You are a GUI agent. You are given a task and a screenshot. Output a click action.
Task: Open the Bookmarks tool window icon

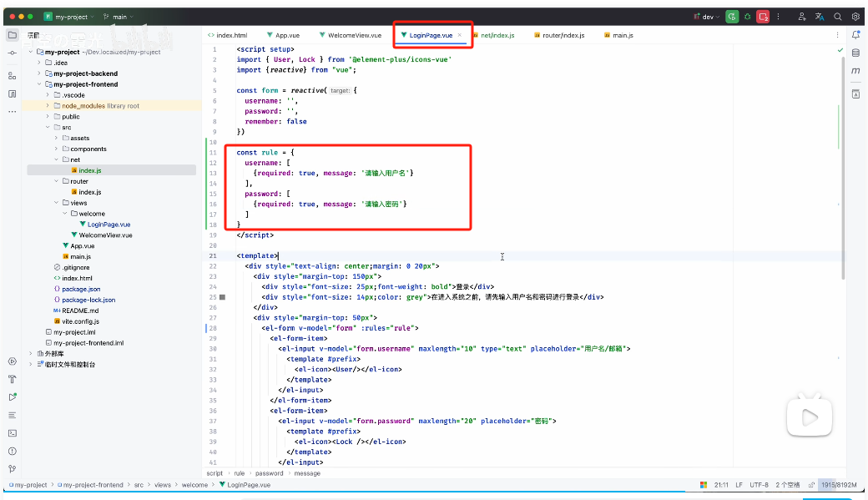point(13,93)
